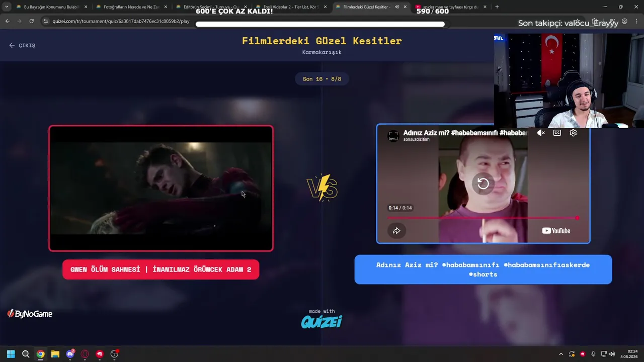The height and width of the screenshot is (362, 644).
Task: Open Discord from the taskbar
Action: [70, 354]
